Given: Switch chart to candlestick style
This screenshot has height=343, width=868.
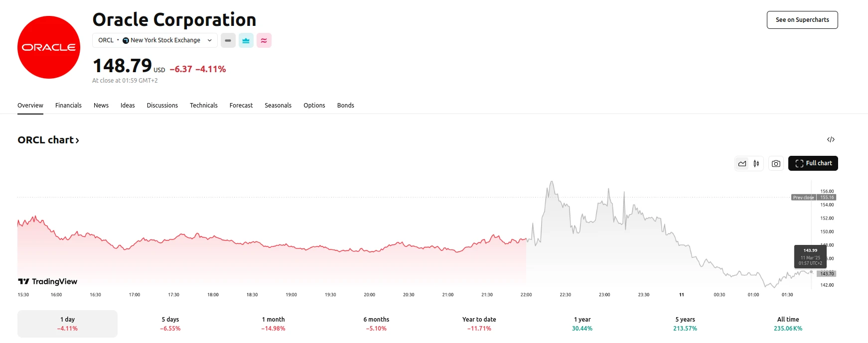Looking at the screenshot, I should click(x=756, y=163).
